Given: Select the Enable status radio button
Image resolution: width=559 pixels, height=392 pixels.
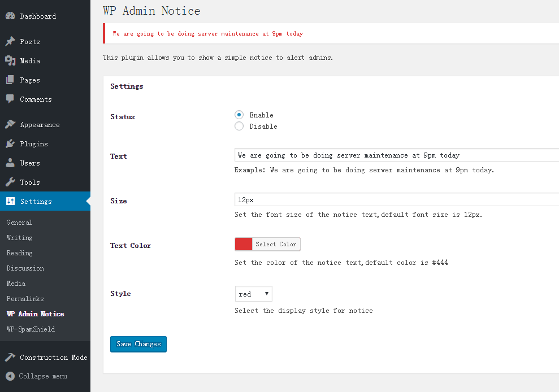Looking at the screenshot, I should tap(239, 115).
